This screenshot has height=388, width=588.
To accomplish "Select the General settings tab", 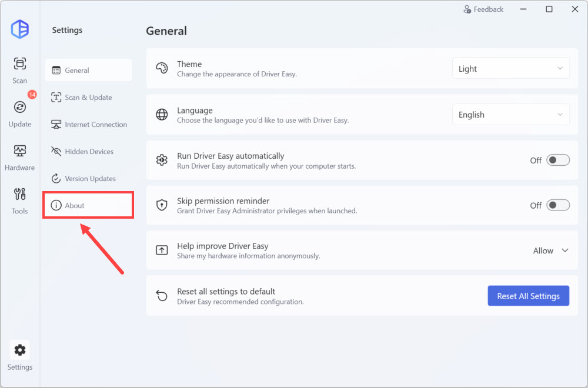I will tap(88, 71).
